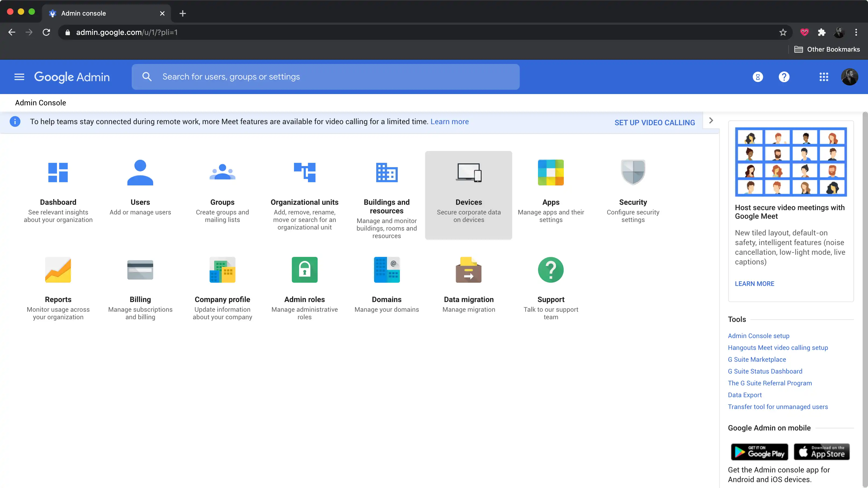Open the Other Bookmarks folder
This screenshot has height=488, width=868.
pos(827,49)
